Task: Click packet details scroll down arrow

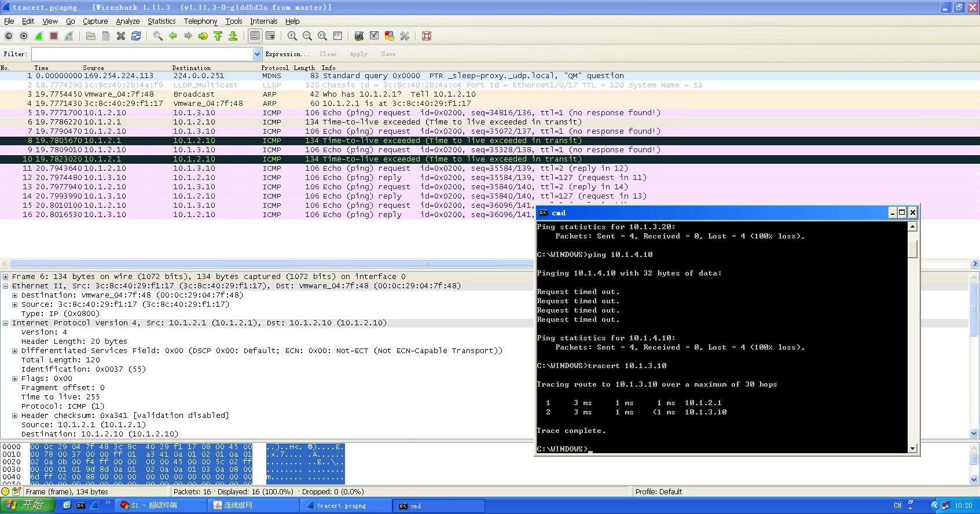Action: (974, 433)
